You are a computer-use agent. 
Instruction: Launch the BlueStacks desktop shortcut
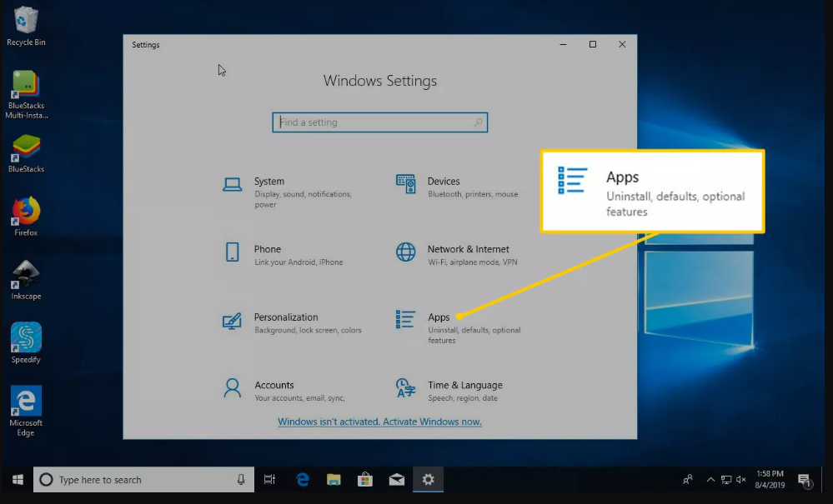click(26, 154)
